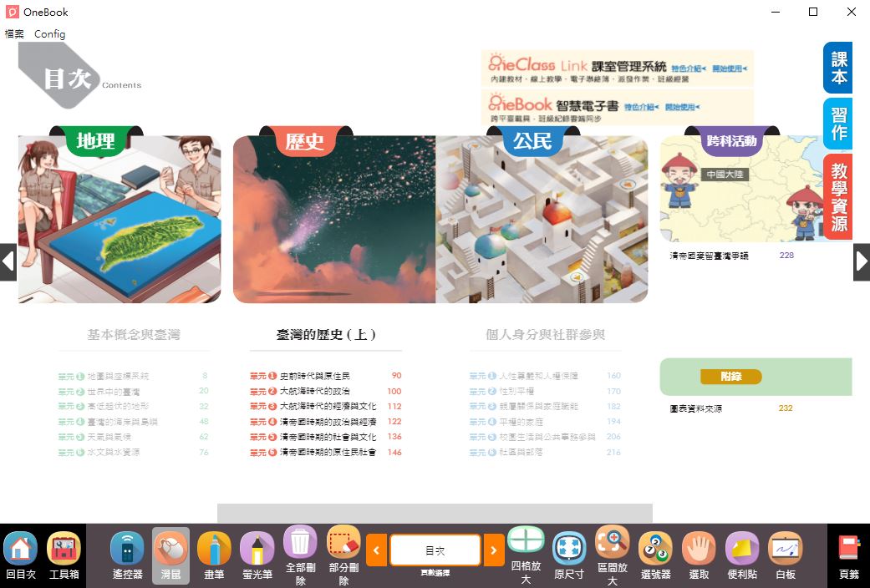Open the 目次 page selection box
Screen dimensions: 870x588
[x=435, y=550]
